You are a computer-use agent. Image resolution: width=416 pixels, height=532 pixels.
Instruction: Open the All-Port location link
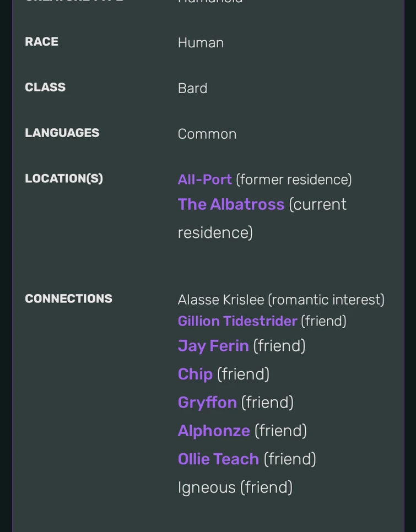[204, 180]
